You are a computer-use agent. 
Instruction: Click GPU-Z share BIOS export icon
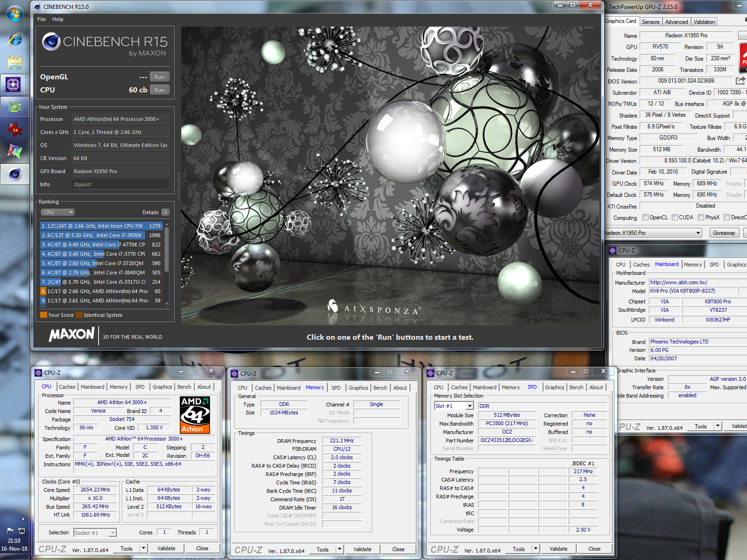[x=740, y=81]
